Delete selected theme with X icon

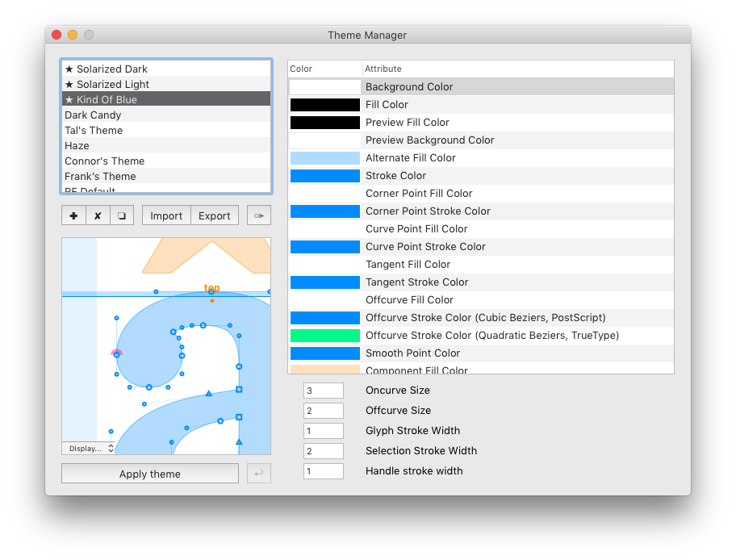click(x=98, y=215)
